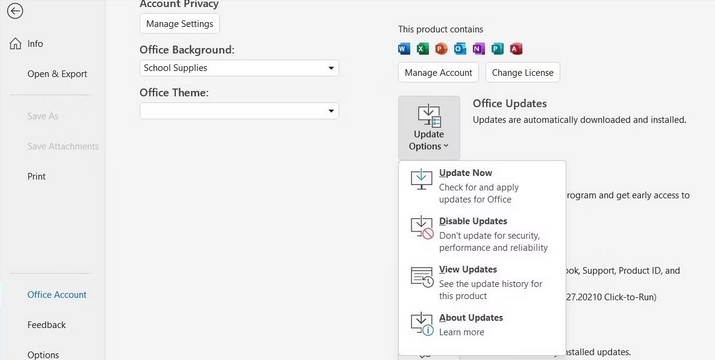Click the Update Now monitor icon
This screenshot has height=360, width=715.
[x=421, y=179]
